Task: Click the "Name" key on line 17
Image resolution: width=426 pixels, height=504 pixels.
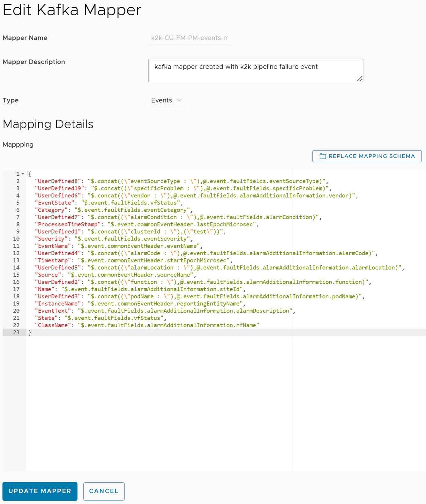Action: [x=45, y=289]
